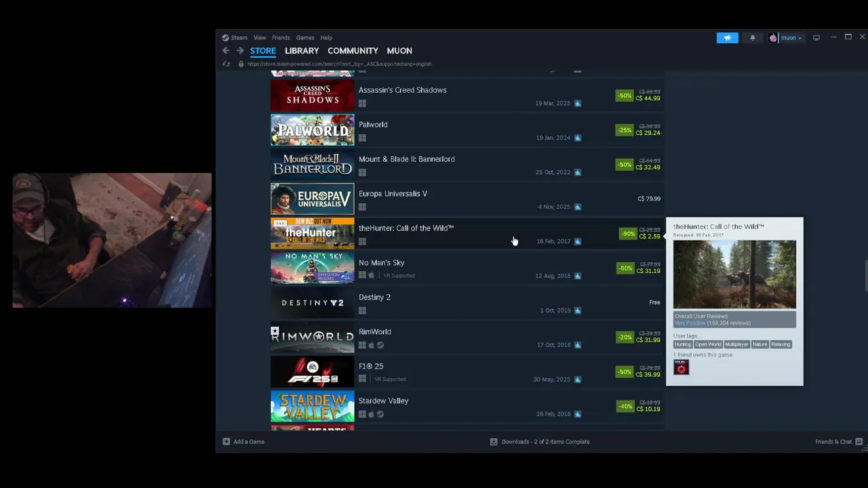Open the Palworld title link

tap(373, 125)
